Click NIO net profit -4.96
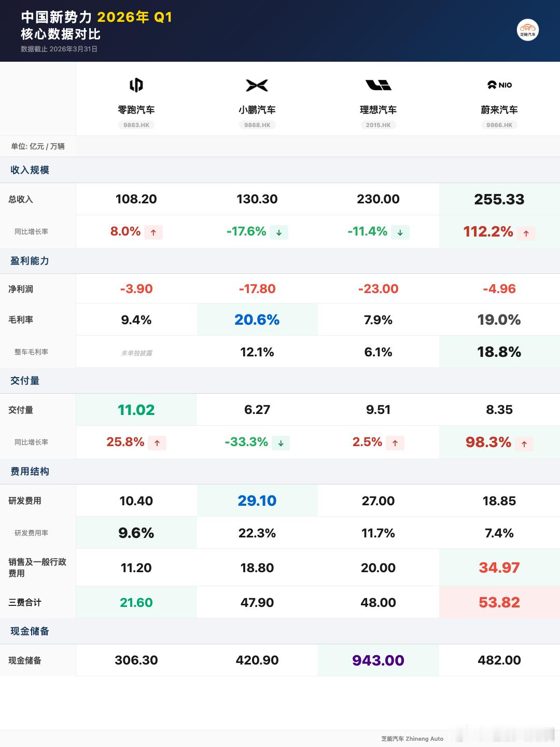 point(499,289)
